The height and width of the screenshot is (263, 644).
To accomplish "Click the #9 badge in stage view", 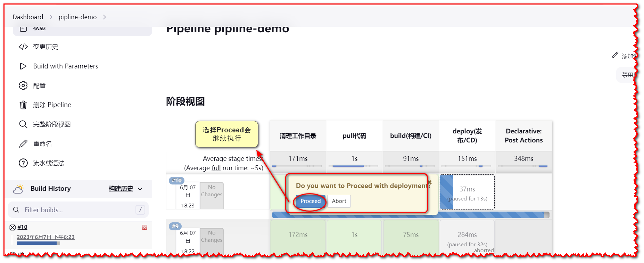I will tap(175, 226).
